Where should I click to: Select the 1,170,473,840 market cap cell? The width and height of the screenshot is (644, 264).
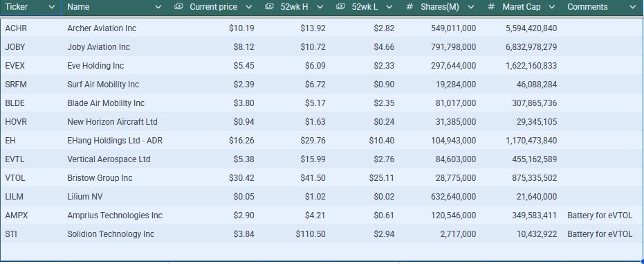(531, 141)
